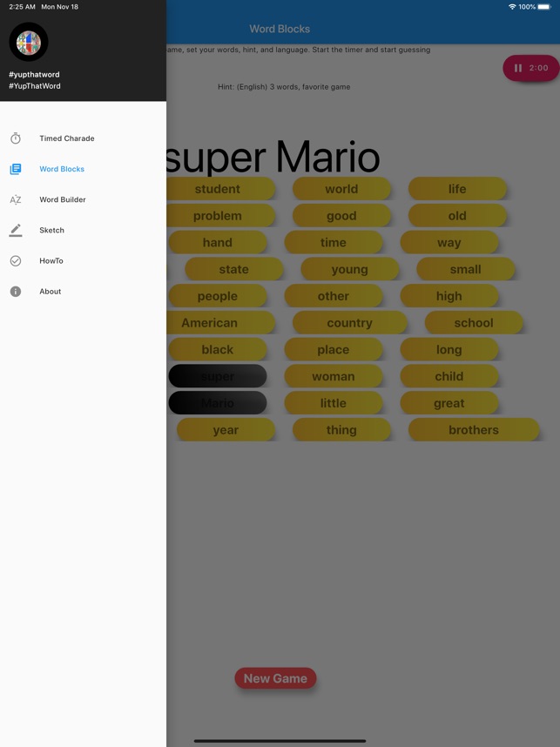Go to Word Builder

coord(83,199)
